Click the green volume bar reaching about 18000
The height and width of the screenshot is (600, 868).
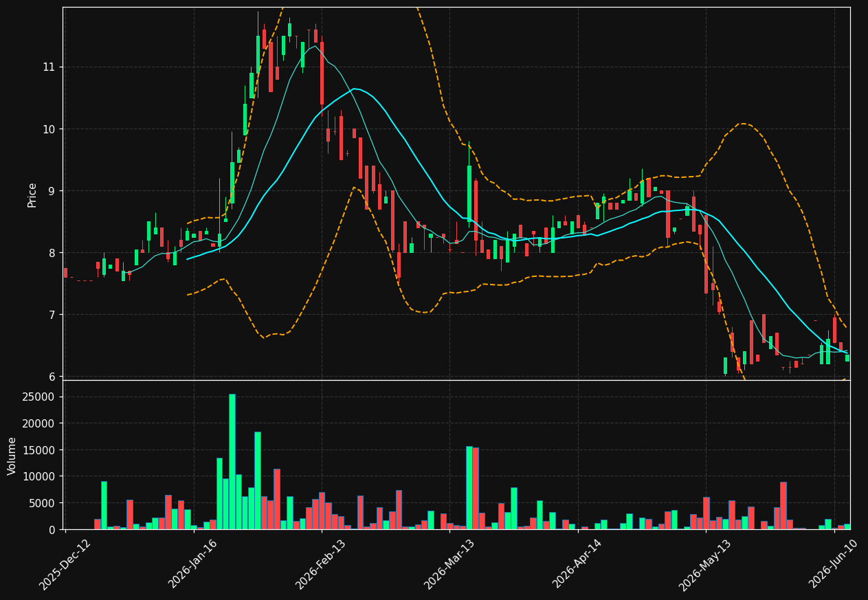[258, 480]
